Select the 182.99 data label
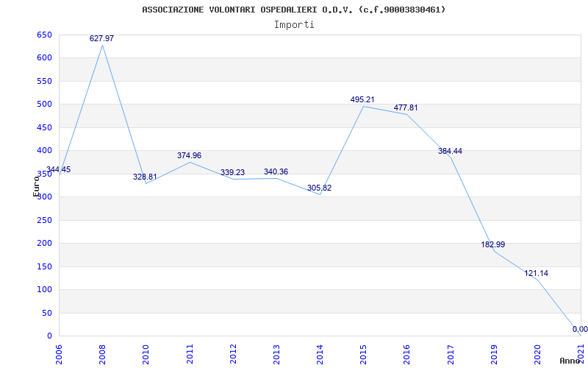Viewport: 588px width, 368px height. click(x=493, y=244)
